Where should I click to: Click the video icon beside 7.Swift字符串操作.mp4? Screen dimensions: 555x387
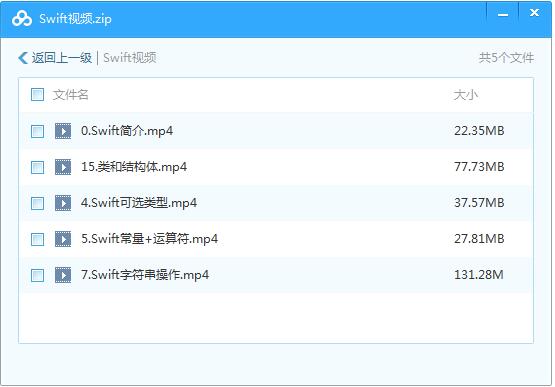pyautogui.click(x=63, y=275)
